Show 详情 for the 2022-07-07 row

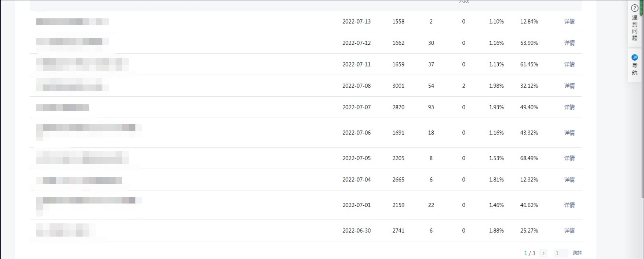tap(569, 107)
